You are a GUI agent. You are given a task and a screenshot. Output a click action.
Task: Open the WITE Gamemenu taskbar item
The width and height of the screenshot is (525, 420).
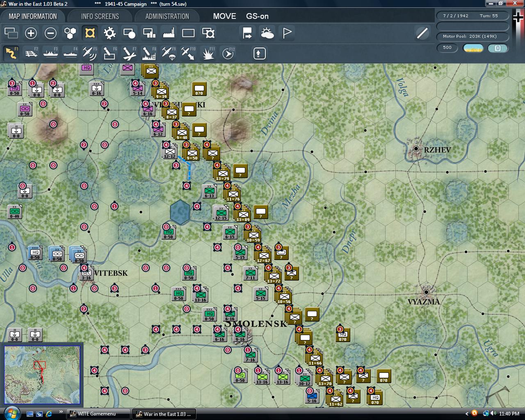(98, 414)
